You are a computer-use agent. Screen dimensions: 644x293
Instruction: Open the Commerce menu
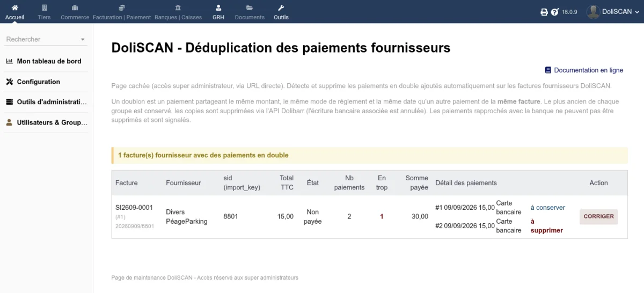pos(75,12)
